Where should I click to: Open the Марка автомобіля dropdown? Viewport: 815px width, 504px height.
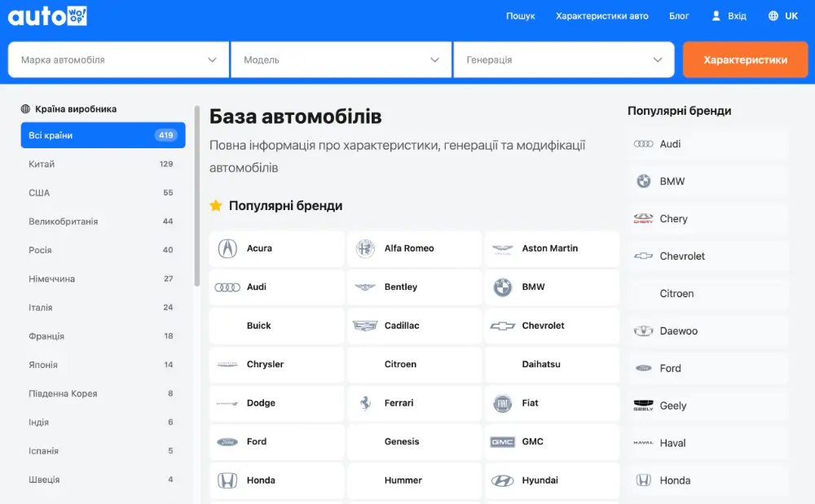click(118, 59)
